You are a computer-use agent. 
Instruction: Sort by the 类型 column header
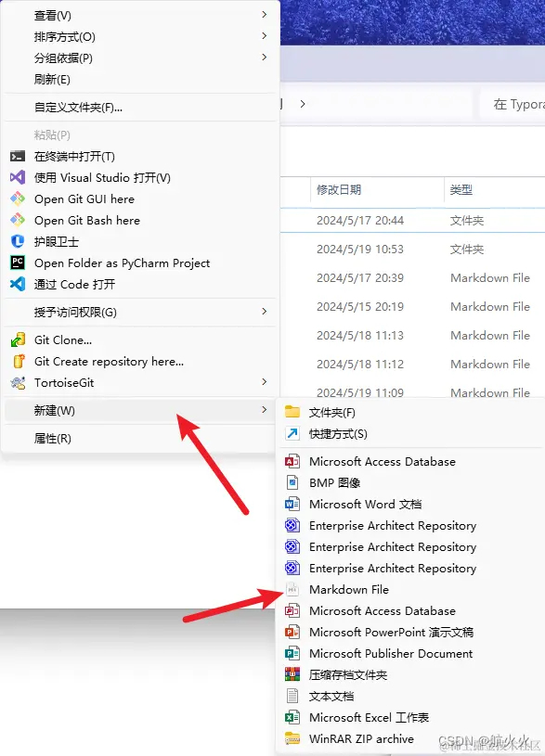494,189
